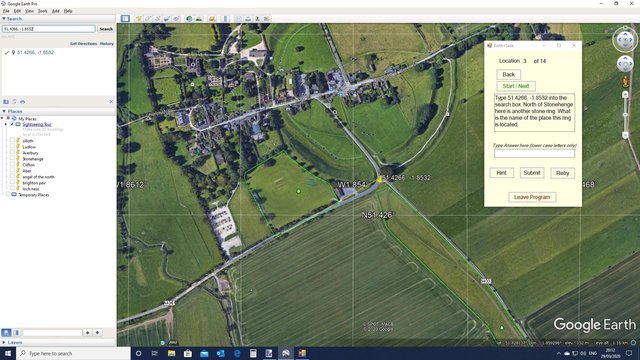Image resolution: width=640 pixels, height=360 pixels.
Task: Tick the Clifton place checkbox
Action: click(x=12, y=165)
